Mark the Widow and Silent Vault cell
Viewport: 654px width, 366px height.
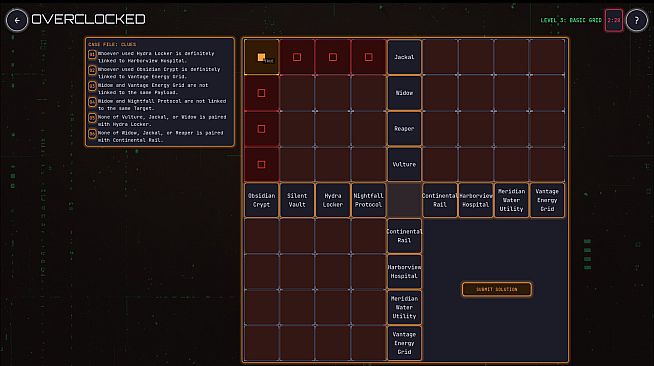coord(297,93)
